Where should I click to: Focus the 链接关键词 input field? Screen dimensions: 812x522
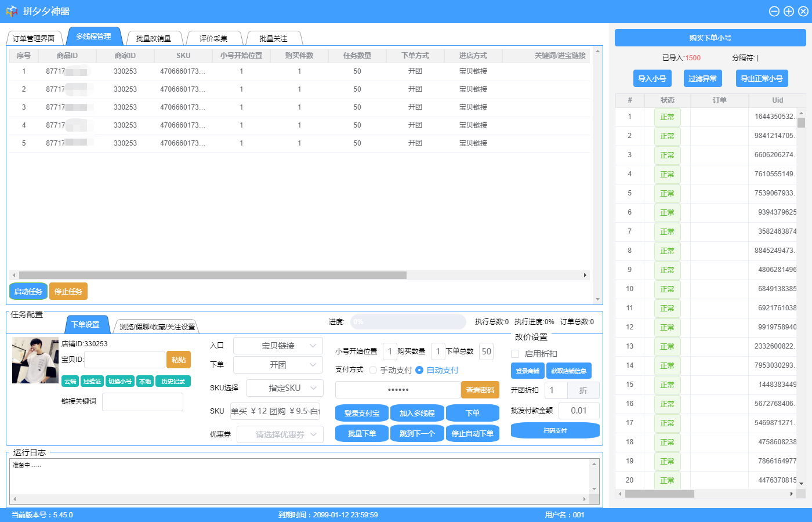(x=143, y=401)
